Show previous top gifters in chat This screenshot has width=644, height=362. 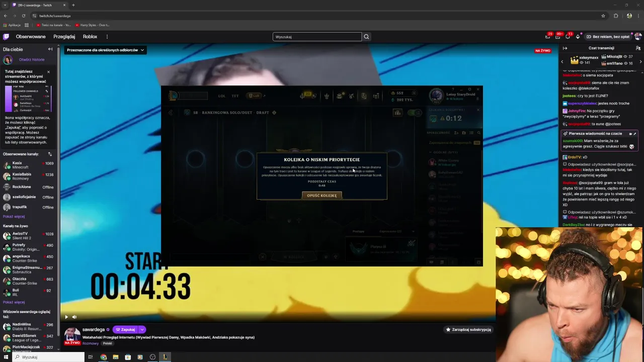click(562, 61)
